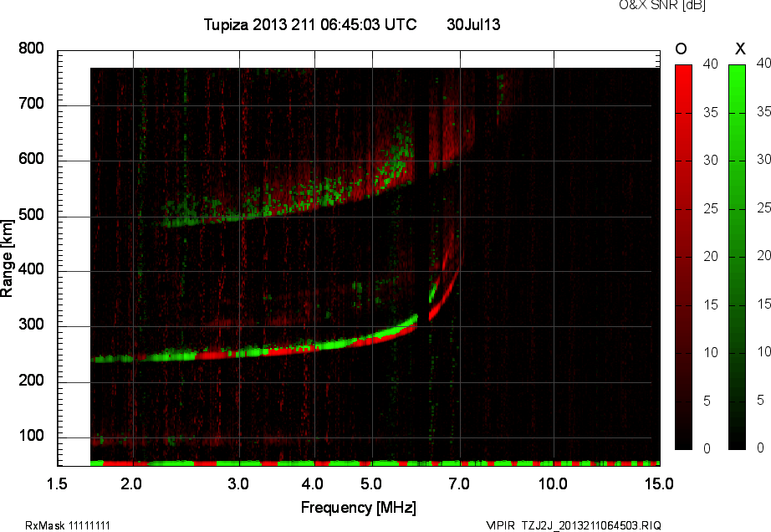
Task: Select the 'Range [km]' axis label
Action: pos(7,258)
